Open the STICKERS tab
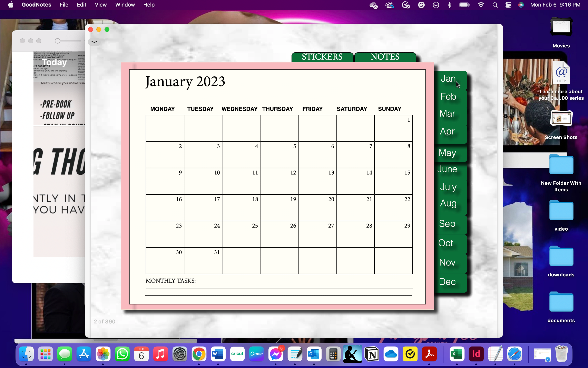The image size is (588, 368). [322, 57]
